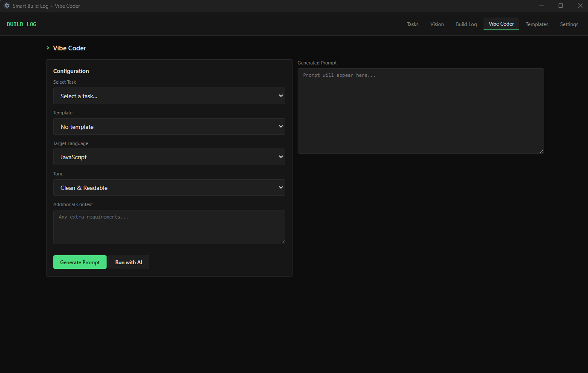
Task: Click the app icon in the title bar
Action: 7,6
